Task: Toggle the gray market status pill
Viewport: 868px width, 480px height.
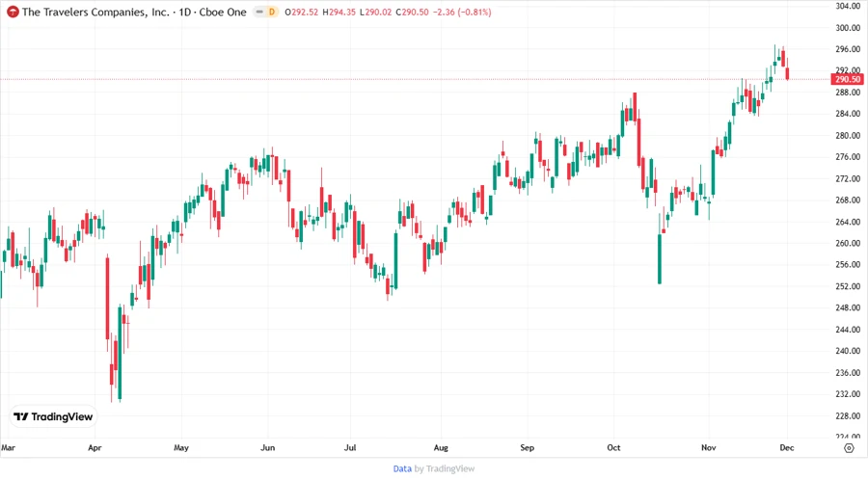Action: (259, 12)
